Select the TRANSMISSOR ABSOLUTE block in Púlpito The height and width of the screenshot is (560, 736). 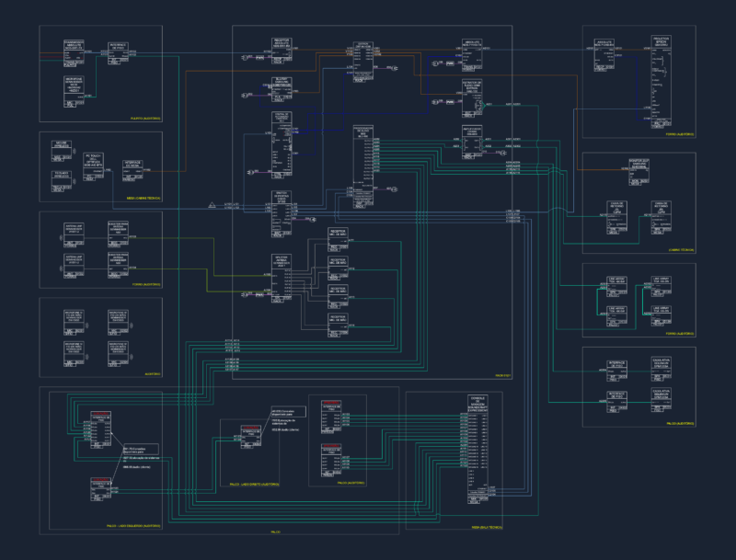point(74,53)
